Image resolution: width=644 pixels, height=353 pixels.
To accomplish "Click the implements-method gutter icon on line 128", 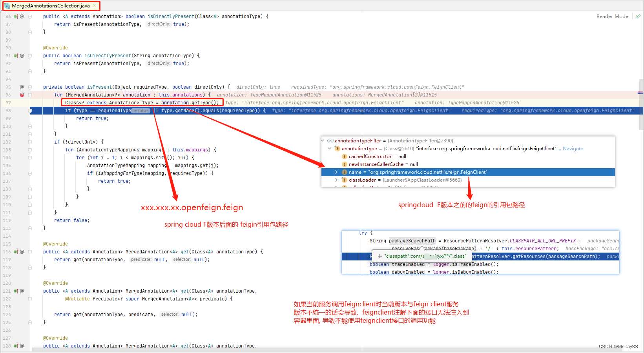I will [16, 346].
